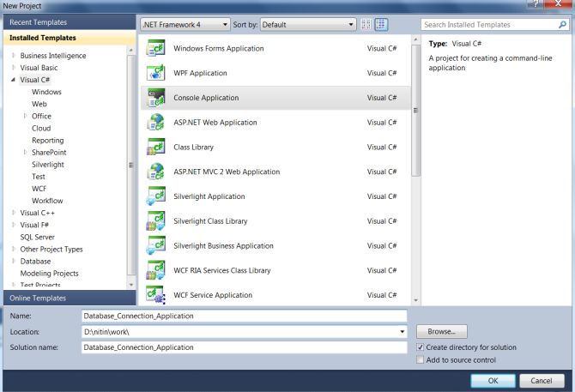The width and height of the screenshot is (575, 392).
Task: Close the New Project dialog
Action: pyautogui.click(x=558, y=3)
